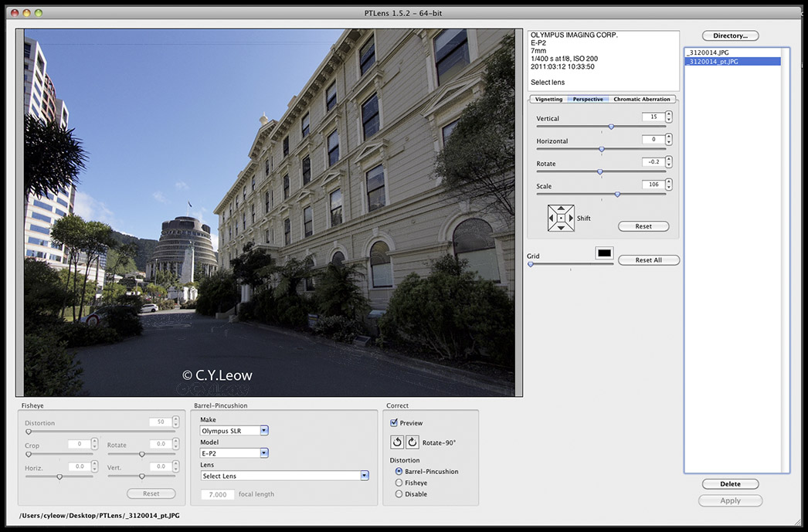The image size is (808, 532).
Task: Shift image down arrow
Action: point(561,227)
